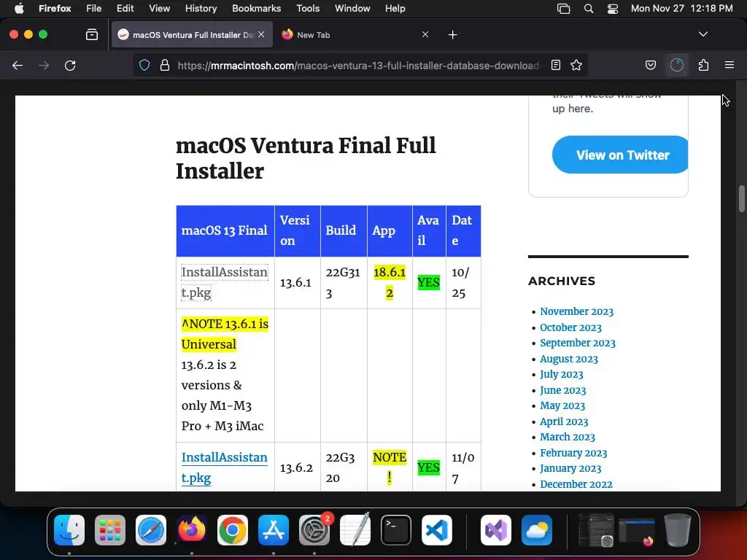Download InstallAssistant.pkg for version 13.6.2

pyautogui.click(x=225, y=467)
